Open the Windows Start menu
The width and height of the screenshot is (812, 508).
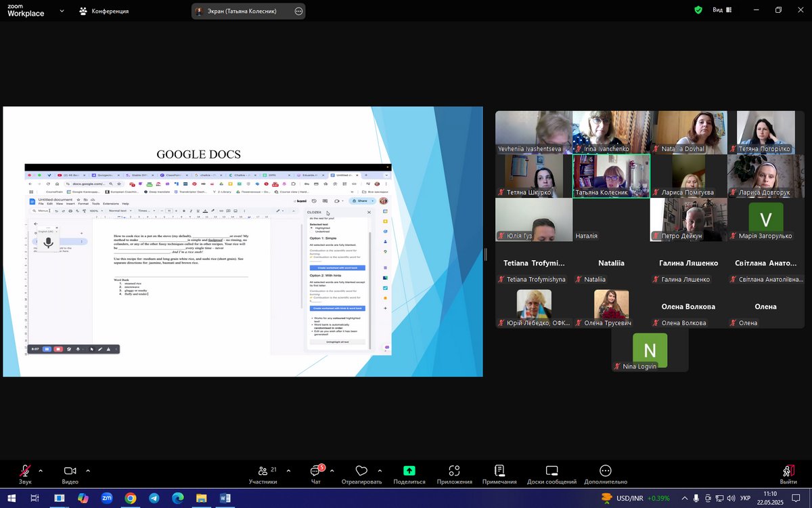point(12,498)
